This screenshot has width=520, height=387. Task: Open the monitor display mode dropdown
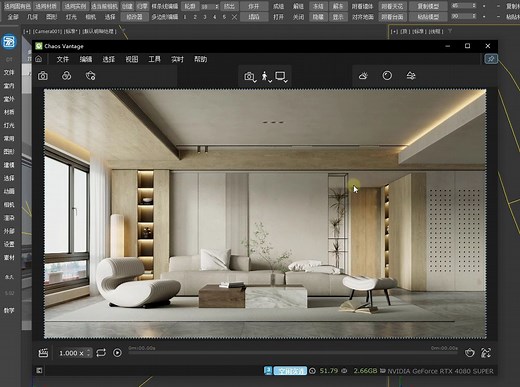click(281, 77)
